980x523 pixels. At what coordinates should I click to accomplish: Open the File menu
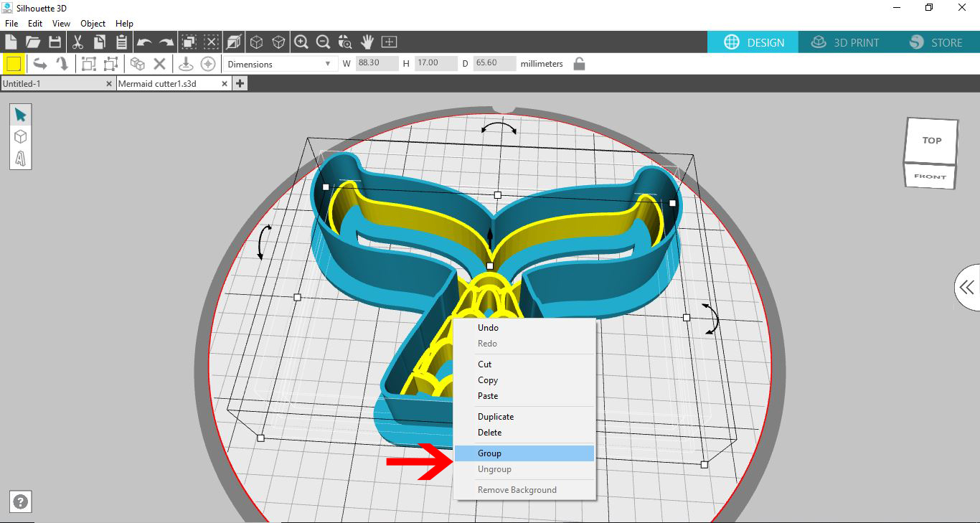pos(11,24)
